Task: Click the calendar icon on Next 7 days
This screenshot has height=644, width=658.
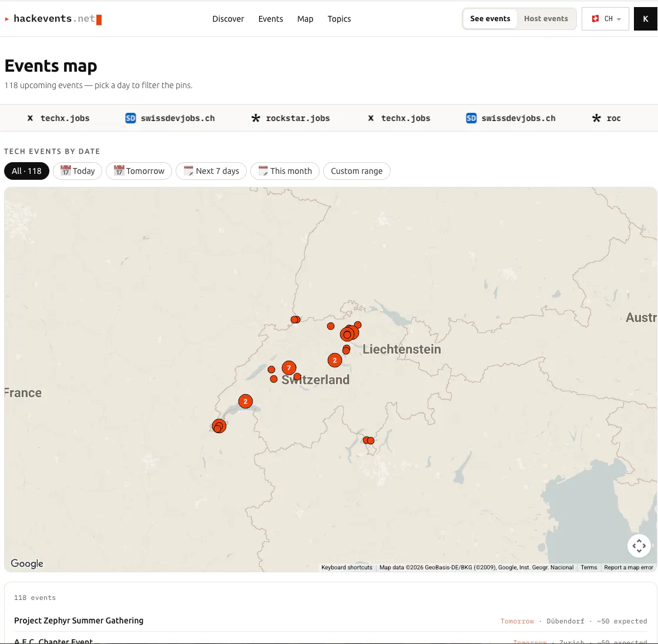Action: [189, 170]
